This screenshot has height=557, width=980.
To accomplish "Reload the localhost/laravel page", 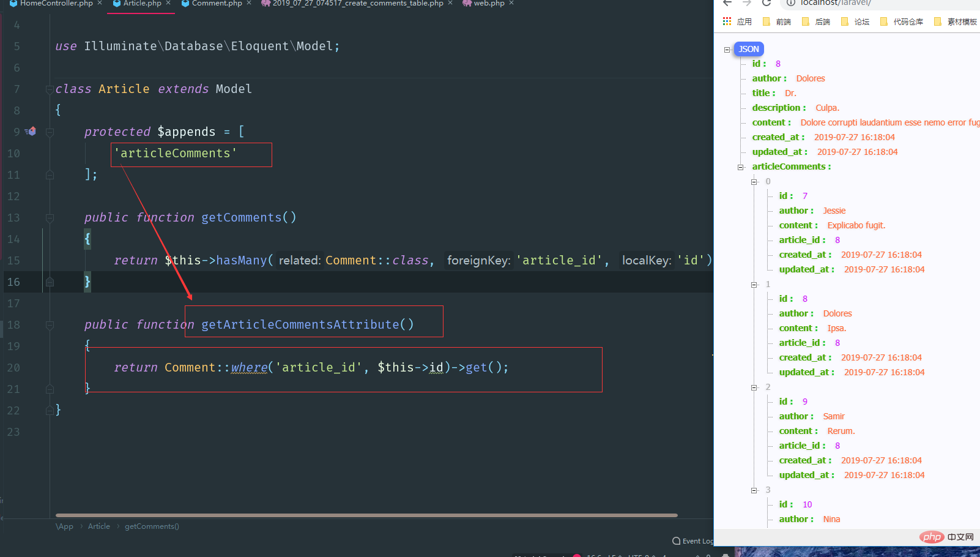I will tap(767, 3).
